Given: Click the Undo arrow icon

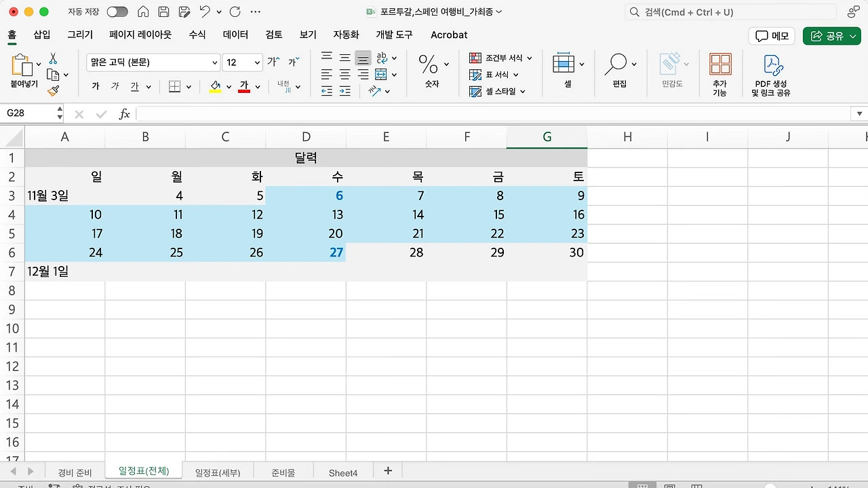Looking at the screenshot, I should click(204, 12).
